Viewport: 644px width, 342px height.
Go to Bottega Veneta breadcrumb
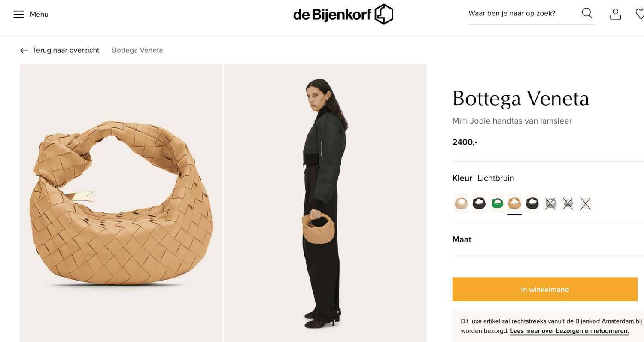(137, 50)
